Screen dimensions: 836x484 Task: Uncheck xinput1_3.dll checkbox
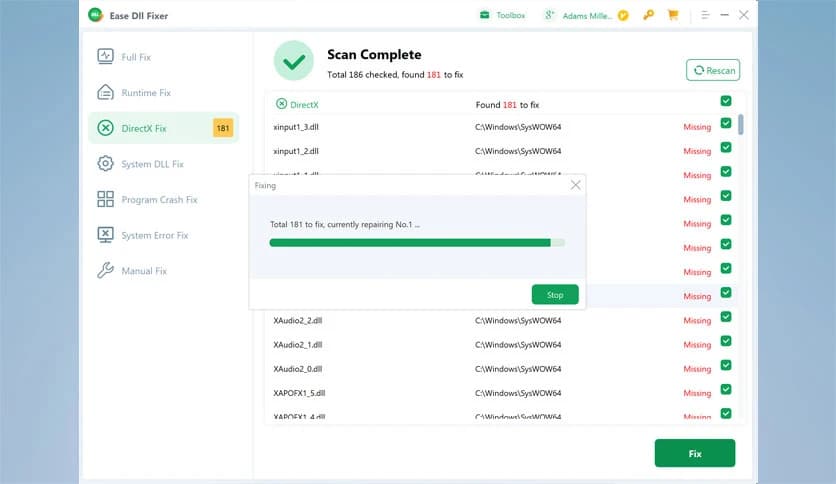[x=726, y=123]
